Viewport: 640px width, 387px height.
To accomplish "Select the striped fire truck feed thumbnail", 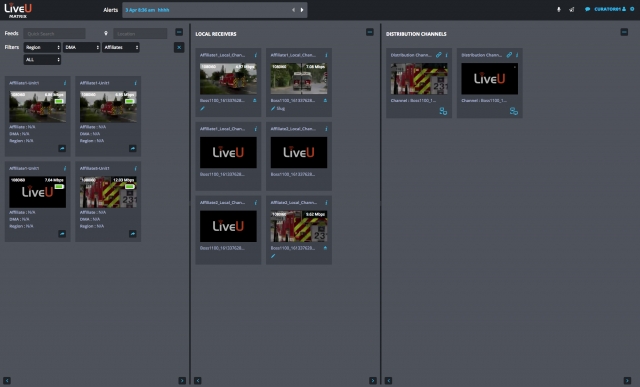I will pos(108,192).
